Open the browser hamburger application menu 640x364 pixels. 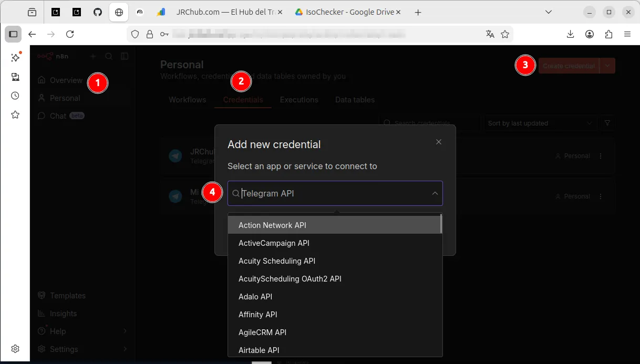click(627, 34)
